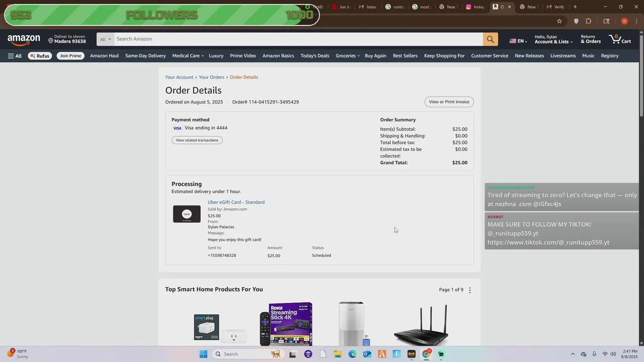This screenshot has width=644, height=362.
Task: Open Chrome extensions puzzle icon
Action: [589, 21]
